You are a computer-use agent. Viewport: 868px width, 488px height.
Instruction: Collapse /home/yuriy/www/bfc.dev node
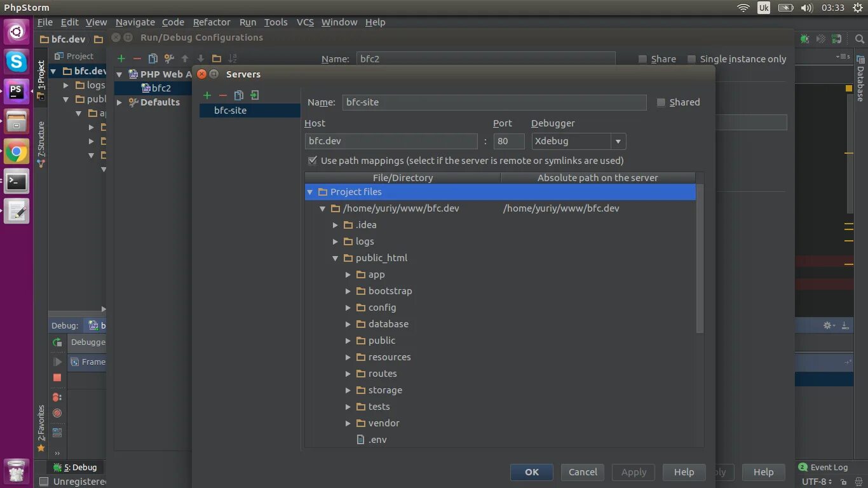tap(322, 208)
